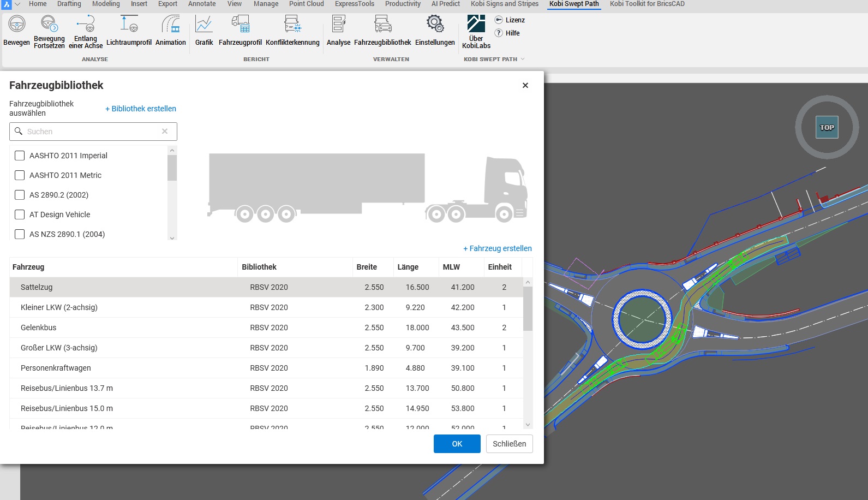Image resolution: width=868 pixels, height=500 pixels.
Task: Open the dropdown next to the app logo
Action: coord(17,4)
